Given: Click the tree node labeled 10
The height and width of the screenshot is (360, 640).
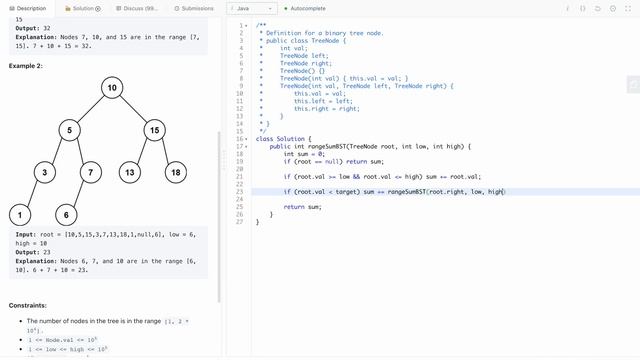Looking at the screenshot, I should pyautogui.click(x=112, y=87).
